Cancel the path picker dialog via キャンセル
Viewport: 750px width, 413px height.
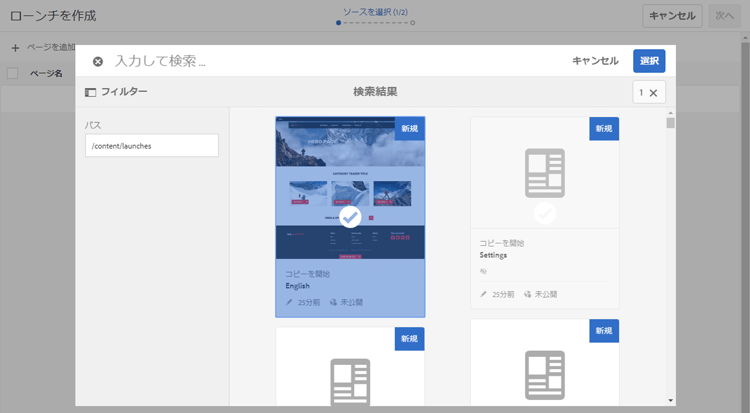(595, 61)
